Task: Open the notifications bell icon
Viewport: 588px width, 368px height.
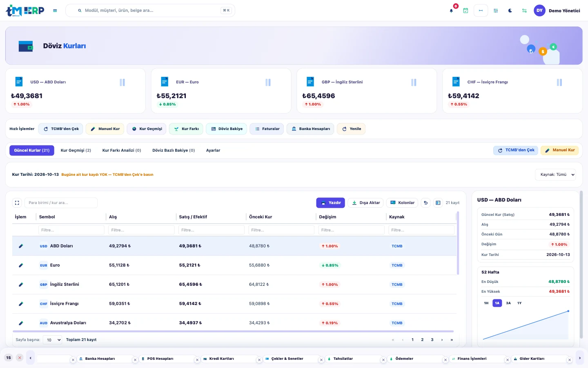Action: pos(451,11)
